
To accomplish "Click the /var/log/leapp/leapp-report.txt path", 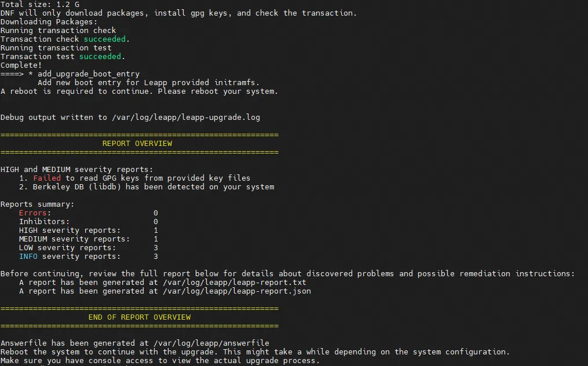I will point(235,283).
